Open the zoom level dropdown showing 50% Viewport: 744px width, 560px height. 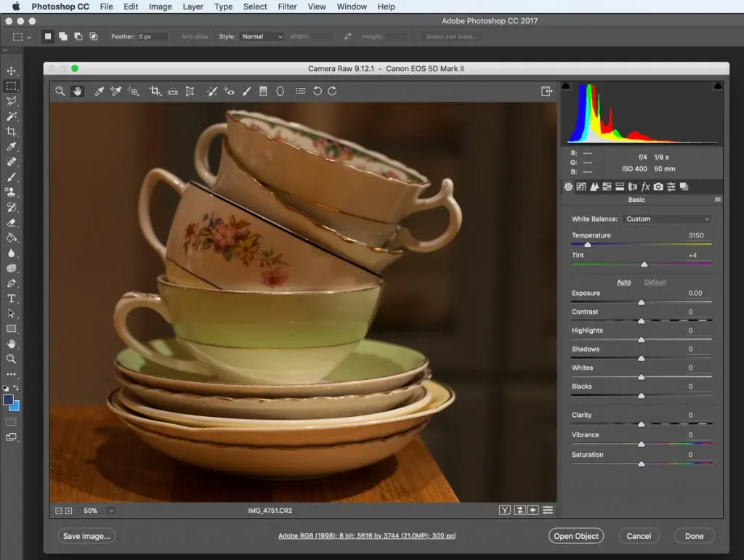click(x=111, y=511)
